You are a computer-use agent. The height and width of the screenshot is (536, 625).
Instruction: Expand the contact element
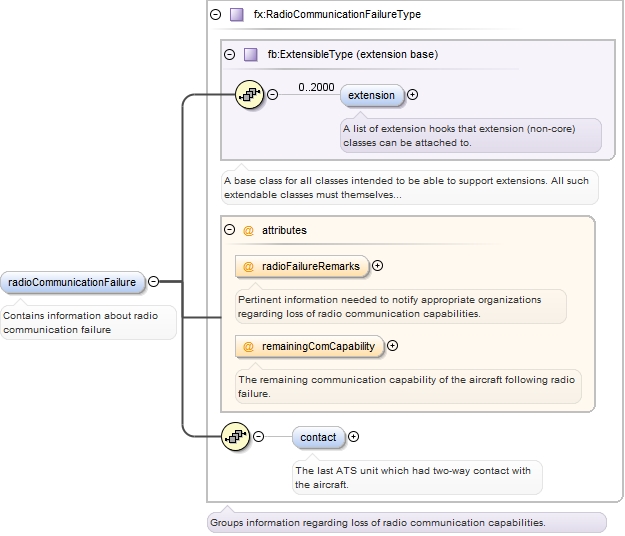354,436
